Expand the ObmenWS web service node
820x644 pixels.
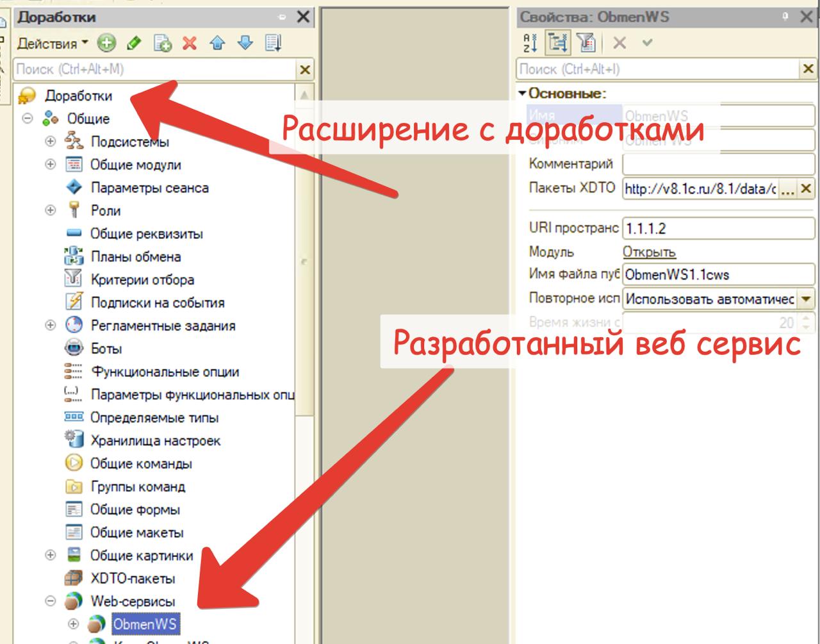tap(74, 623)
